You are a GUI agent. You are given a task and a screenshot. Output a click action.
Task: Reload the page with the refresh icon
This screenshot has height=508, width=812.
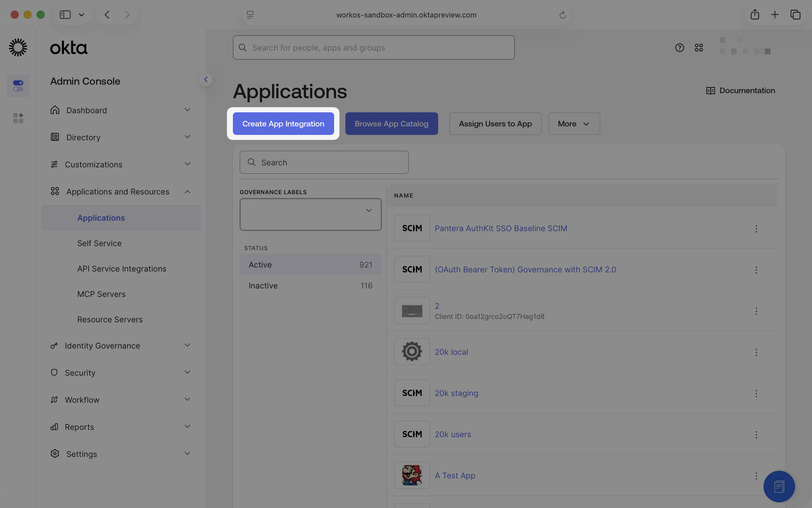click(x=563, y=15)
